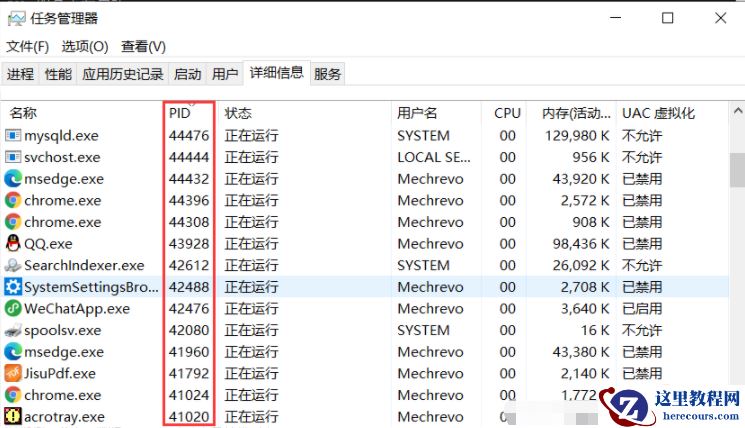
Task: Click the SystemSettingsBroker gear icon
Action: tap(13, 287)
